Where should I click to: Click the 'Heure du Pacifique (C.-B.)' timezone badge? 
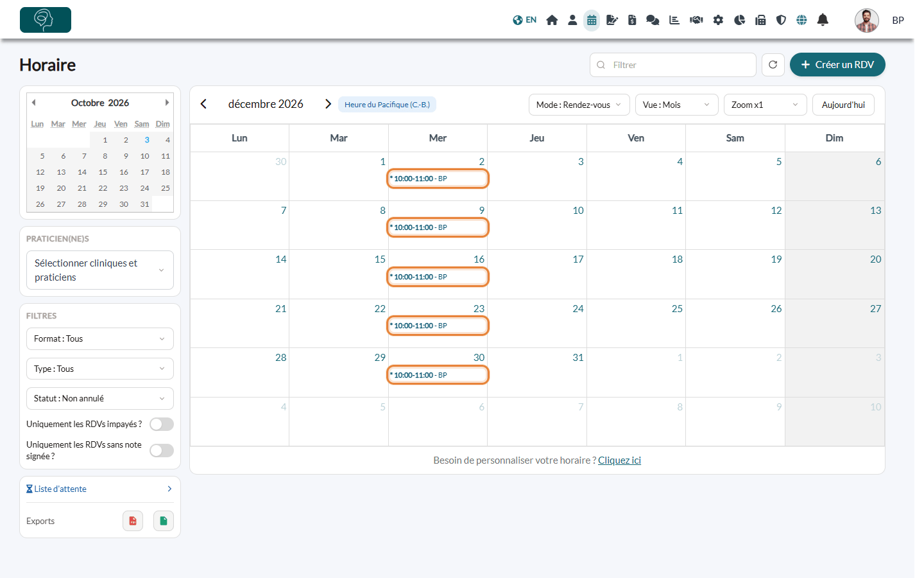pyautogui.click(x=387, y=105)
